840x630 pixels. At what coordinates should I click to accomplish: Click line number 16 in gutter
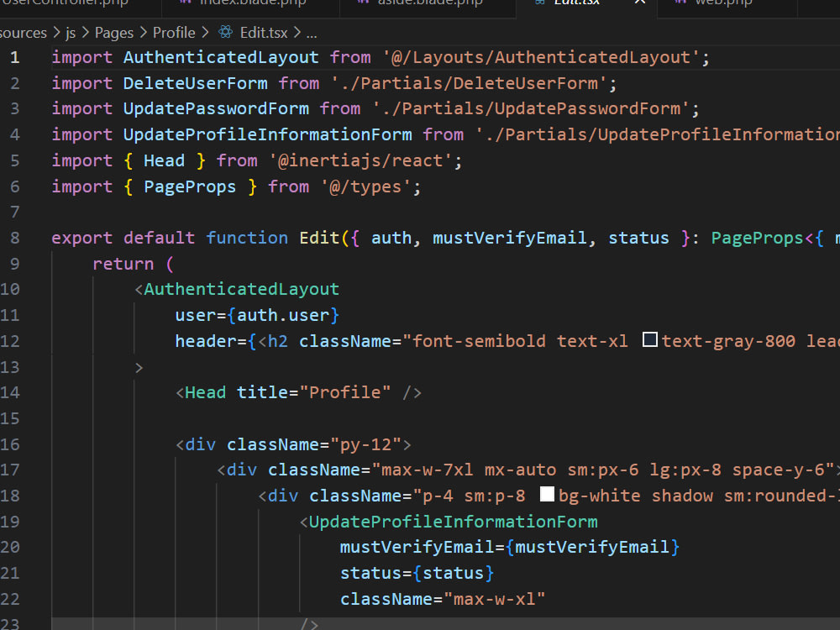[10, 444]
